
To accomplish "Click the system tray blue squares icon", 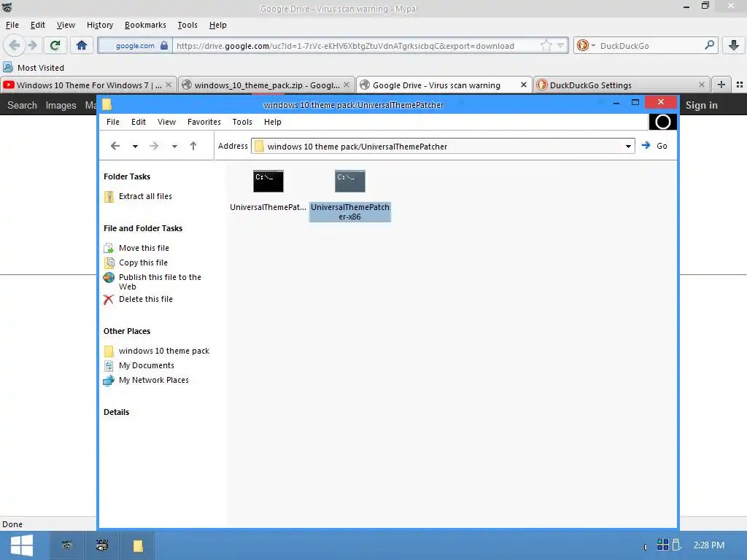I will click(x=662, y=544).
